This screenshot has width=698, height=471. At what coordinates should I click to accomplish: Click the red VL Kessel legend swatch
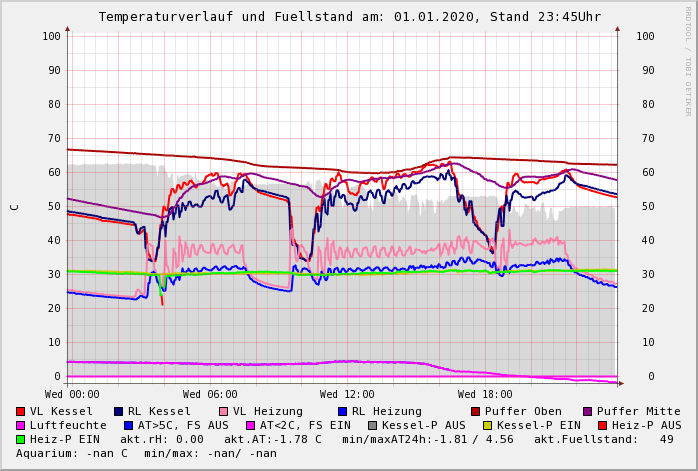pos(21,411)
